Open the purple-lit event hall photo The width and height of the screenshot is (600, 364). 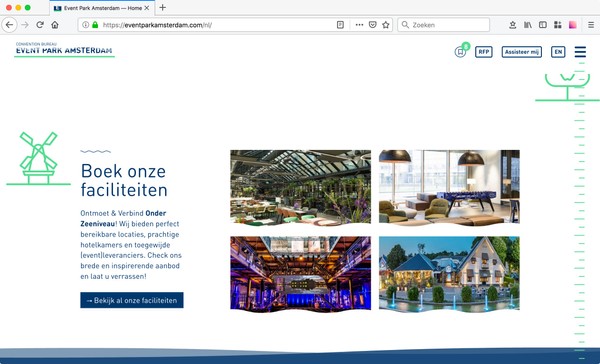pos(300,273)
